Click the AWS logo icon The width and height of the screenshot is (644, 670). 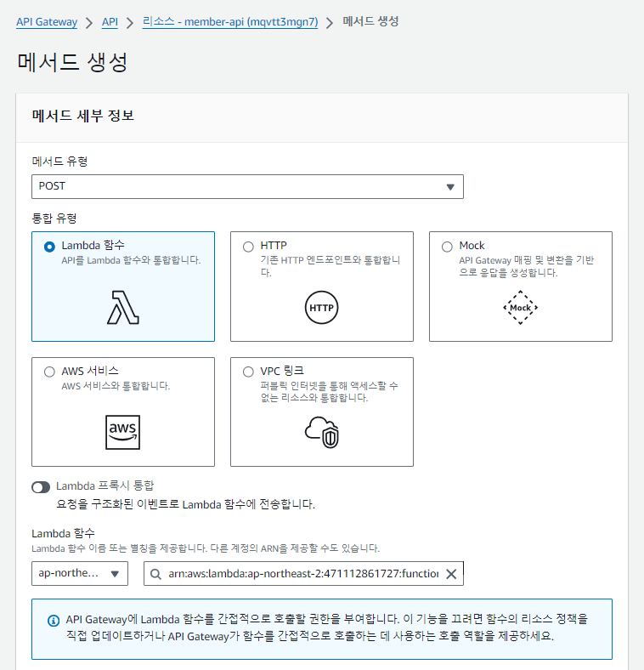tap(122, 432)
